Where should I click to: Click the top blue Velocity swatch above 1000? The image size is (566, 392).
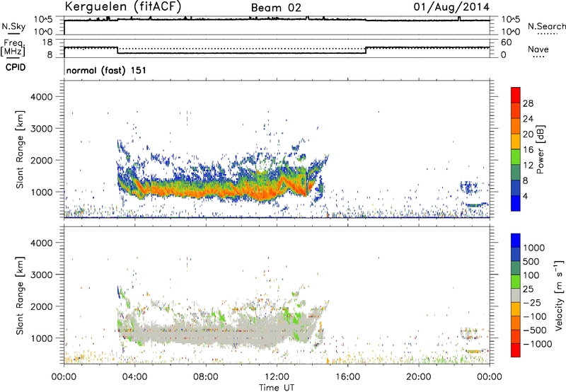click(516, 241)
